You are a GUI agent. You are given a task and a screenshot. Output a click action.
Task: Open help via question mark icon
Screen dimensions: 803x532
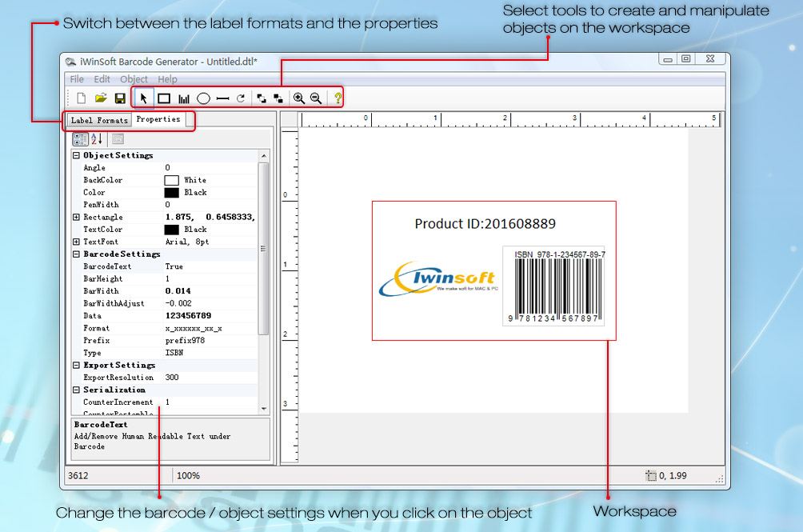(338, 98)
